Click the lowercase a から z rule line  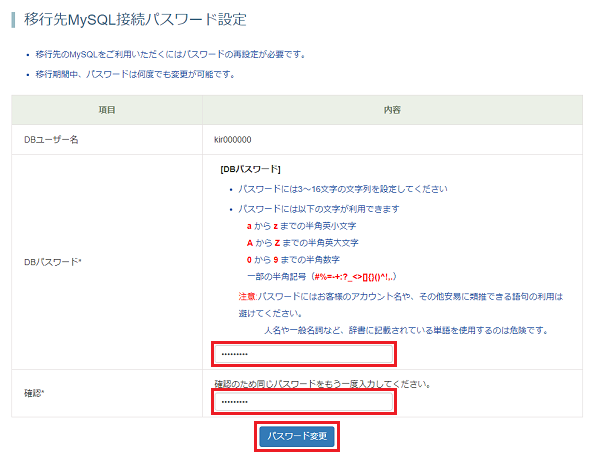click(x=301, y=226)
